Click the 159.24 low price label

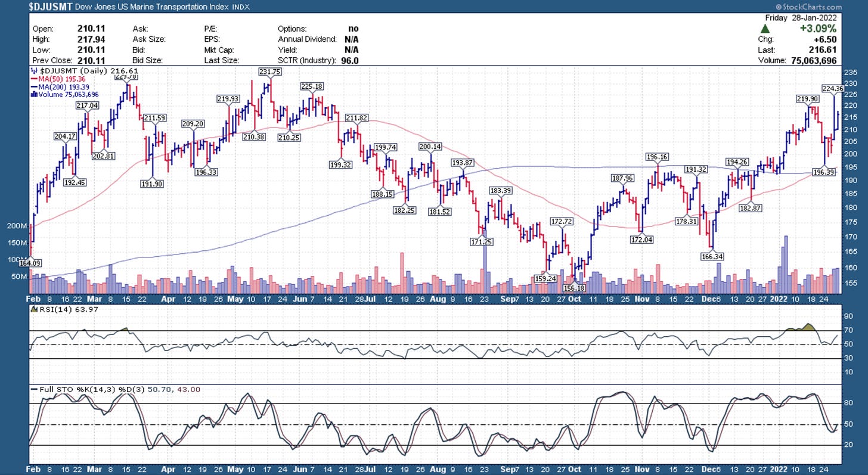[545, 278]
